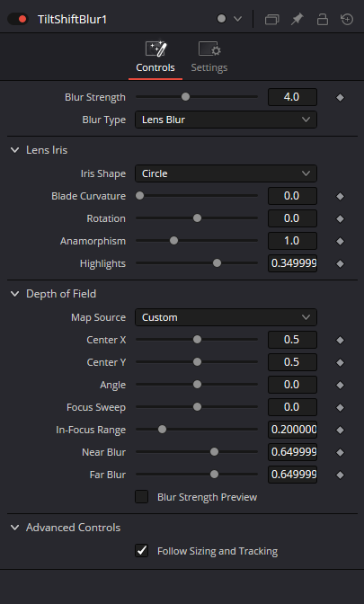
Task: Set keyframe diamond for Near Blur
Action: click(340, 453)
